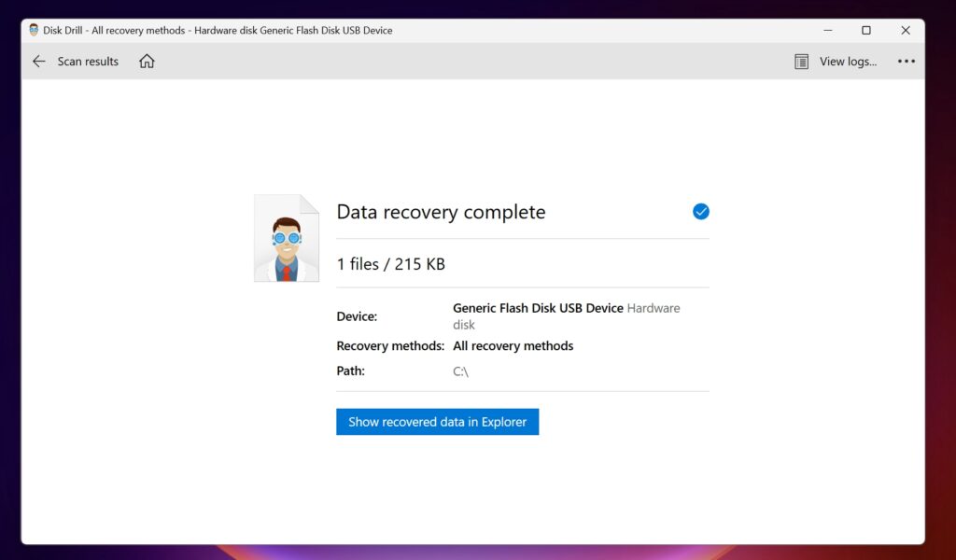The image size is (956, 560).
Task: Select the 1 files / 215 KB summary
Action: coord(390,264)
